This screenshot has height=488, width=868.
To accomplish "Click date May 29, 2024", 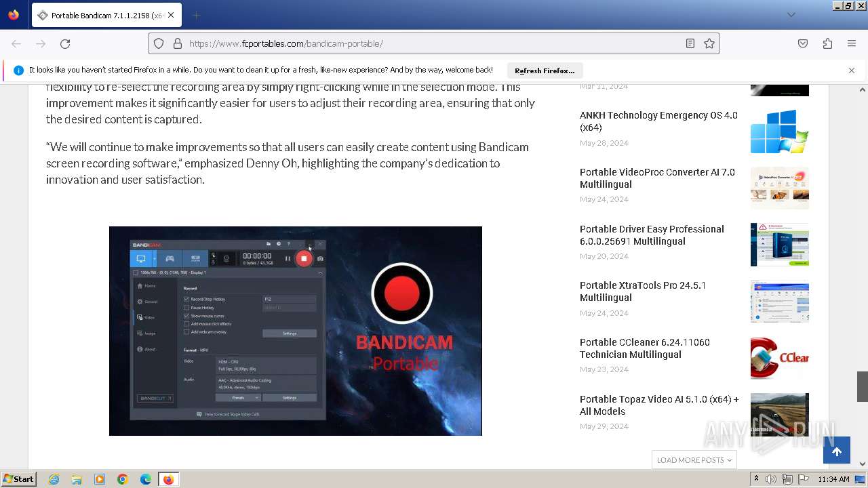I will click(604, 426).
